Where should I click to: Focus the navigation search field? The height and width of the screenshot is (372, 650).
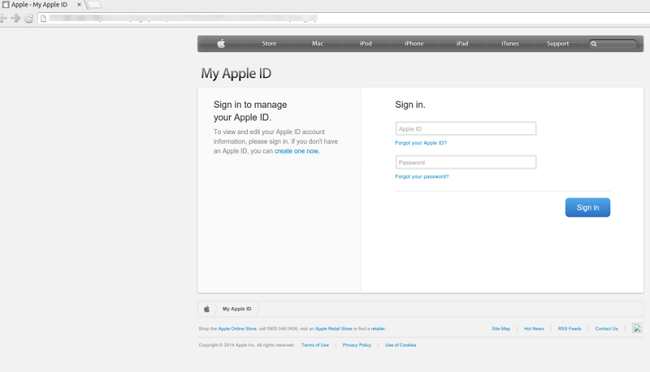(613, 44)
